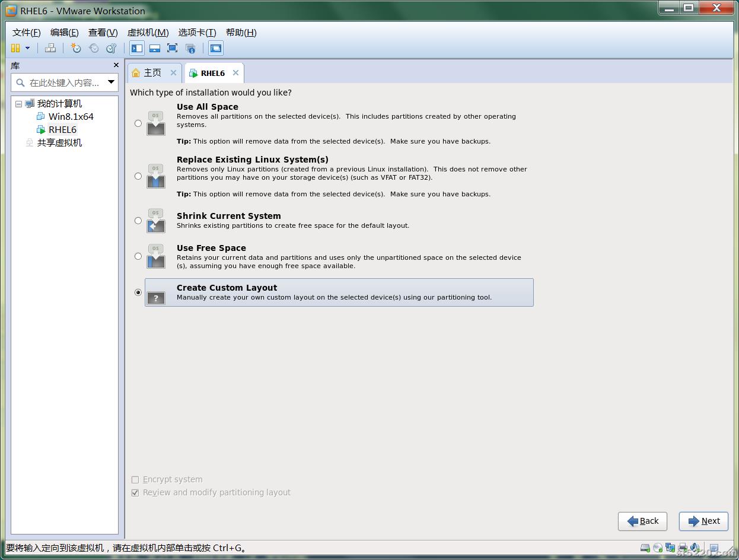
Task: Open the 帮助(H) menu
Action: 241,32
